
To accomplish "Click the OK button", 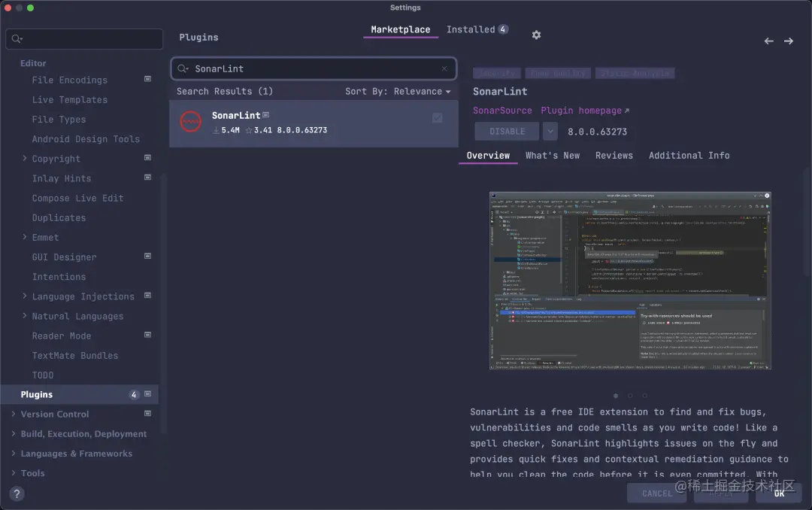I will coord(779,493).
